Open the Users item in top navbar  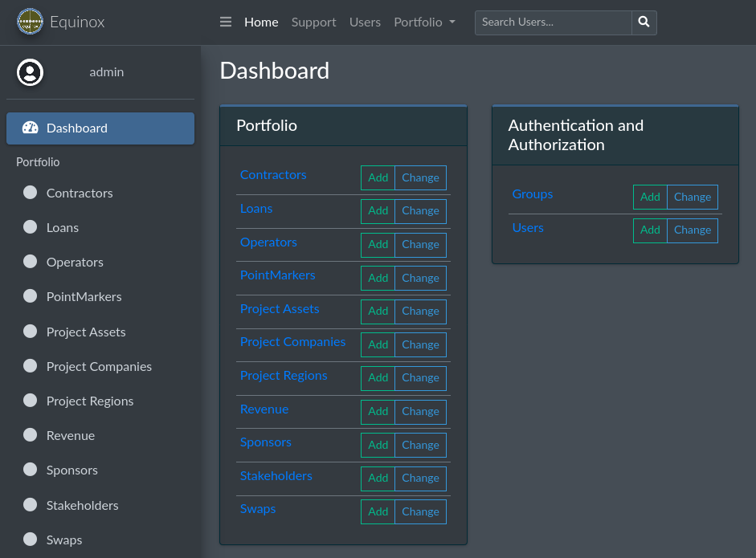(x=365, y=22)
